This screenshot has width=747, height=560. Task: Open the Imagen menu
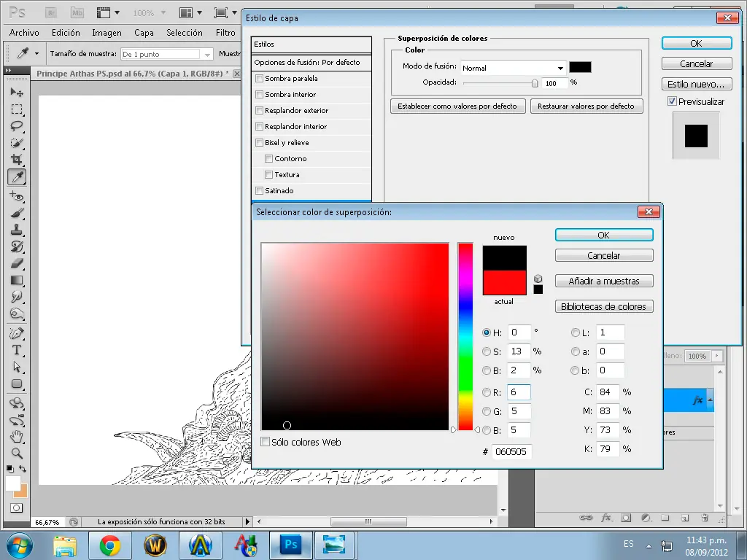click(x=107, y=33)
